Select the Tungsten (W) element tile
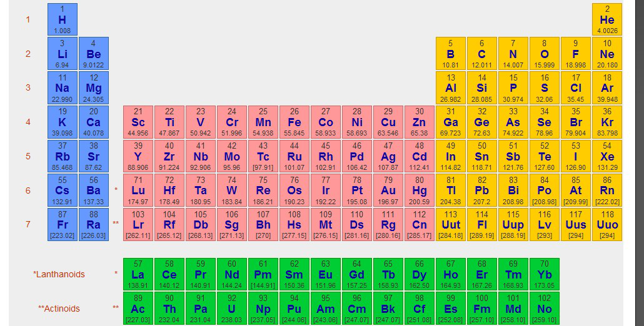The width and height of the screenshot is (644, 326). (231, 190)
